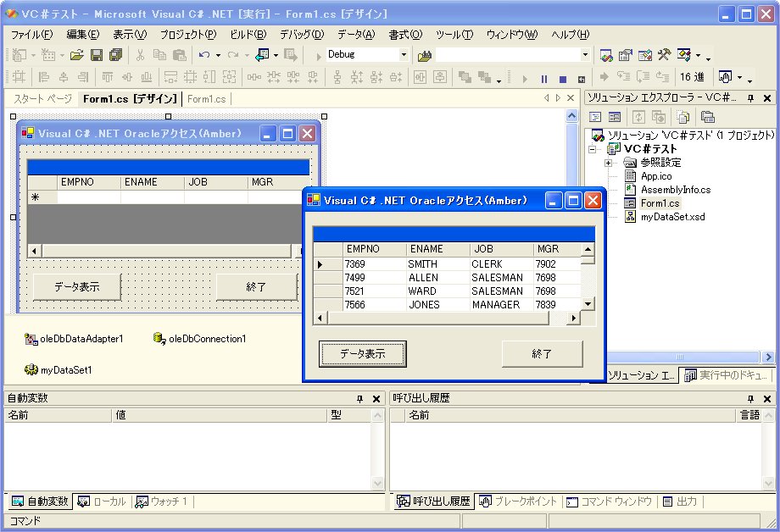Switch to the Form1.cs code tab
Image resolution: width=780 pixels, height=532 pixels.
pyautogui.click(x=206, y=99)
